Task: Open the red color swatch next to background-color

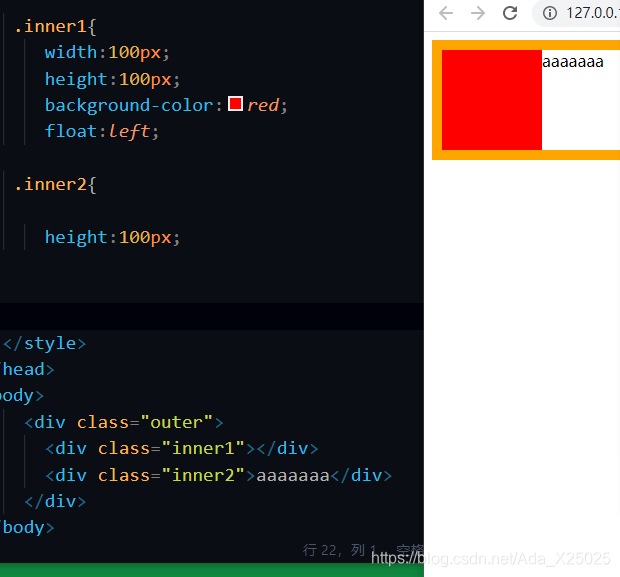Action: (235, 104)
